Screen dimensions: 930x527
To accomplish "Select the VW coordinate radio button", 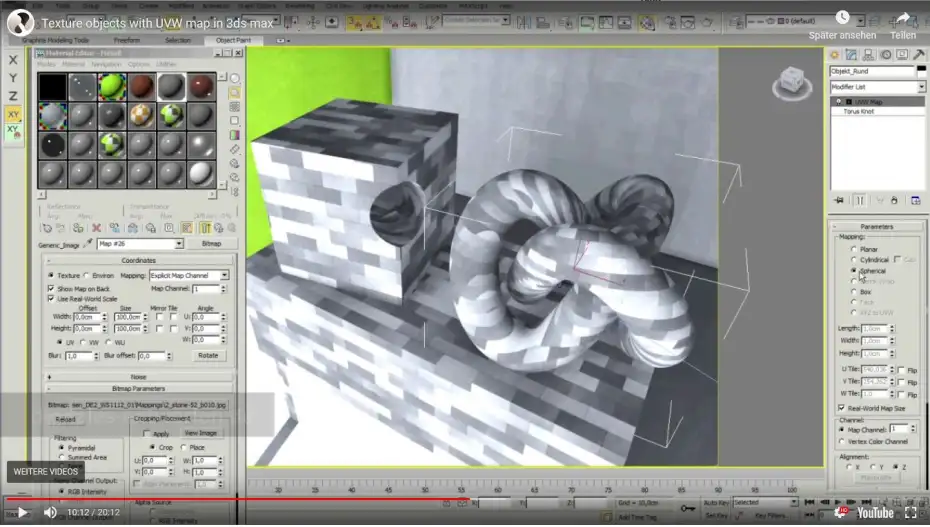I will [84, 343].
